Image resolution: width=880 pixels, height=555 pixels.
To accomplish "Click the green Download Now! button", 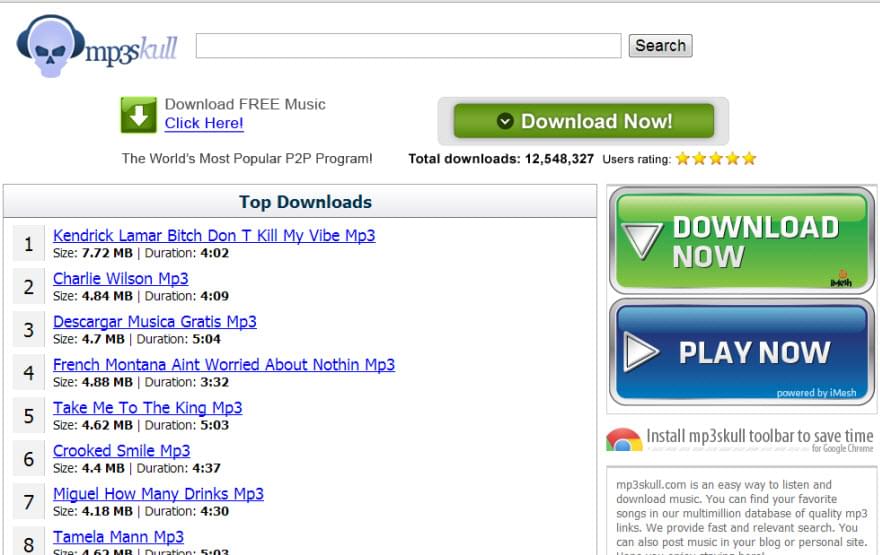I will 584,121.
